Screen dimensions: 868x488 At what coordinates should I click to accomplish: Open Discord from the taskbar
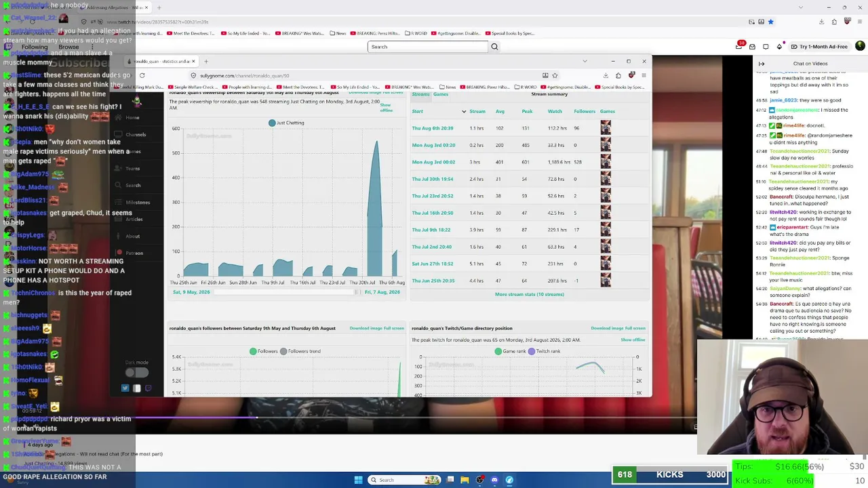tap(494, 480)
